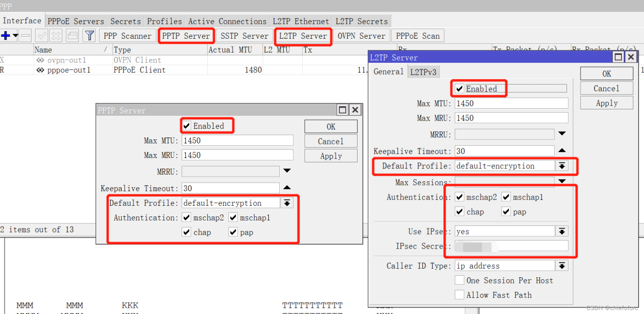Toggle mschap1 in PPTP Server authentication
The width and height of the screenshot is (644, 314).
point(233,217)
